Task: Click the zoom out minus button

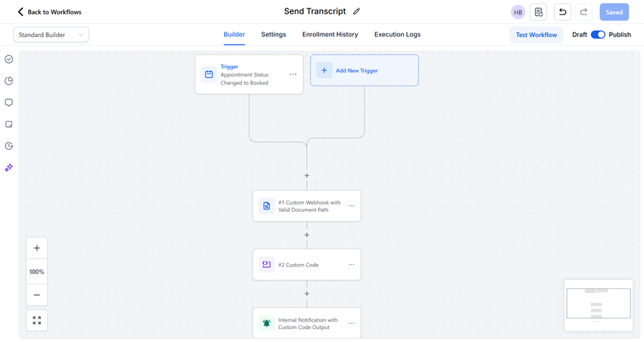Action: point(36,295)
